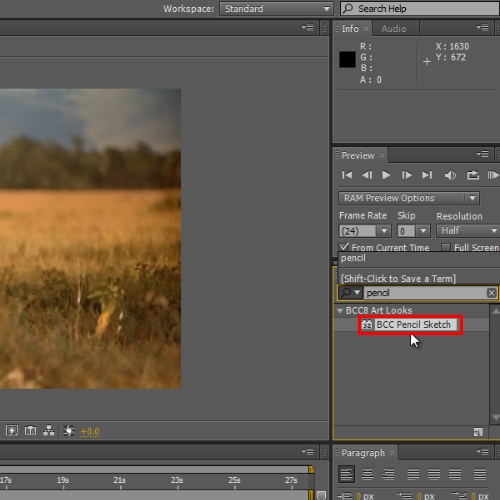Open the Workspace Standard dropdown
This screenshot has width=500, height=500.
[x=276, y=9]
